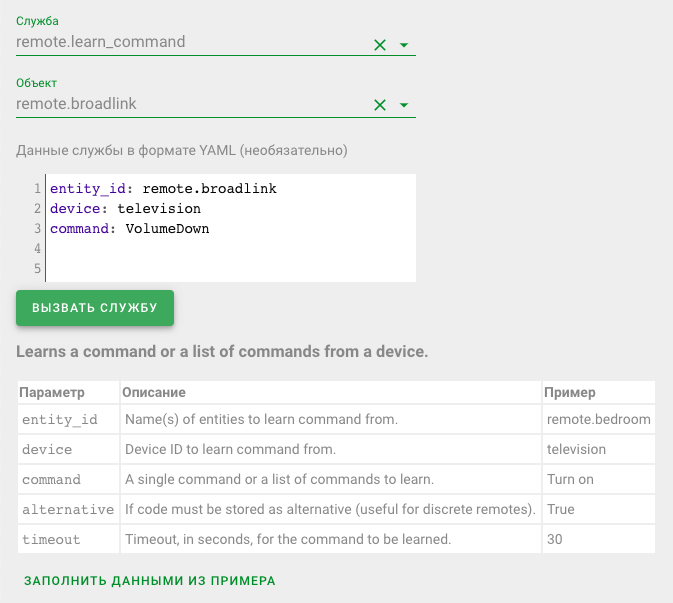Expand the service dropdown arrow
This screenshot has width=673, height=603.
click(404, 45)
